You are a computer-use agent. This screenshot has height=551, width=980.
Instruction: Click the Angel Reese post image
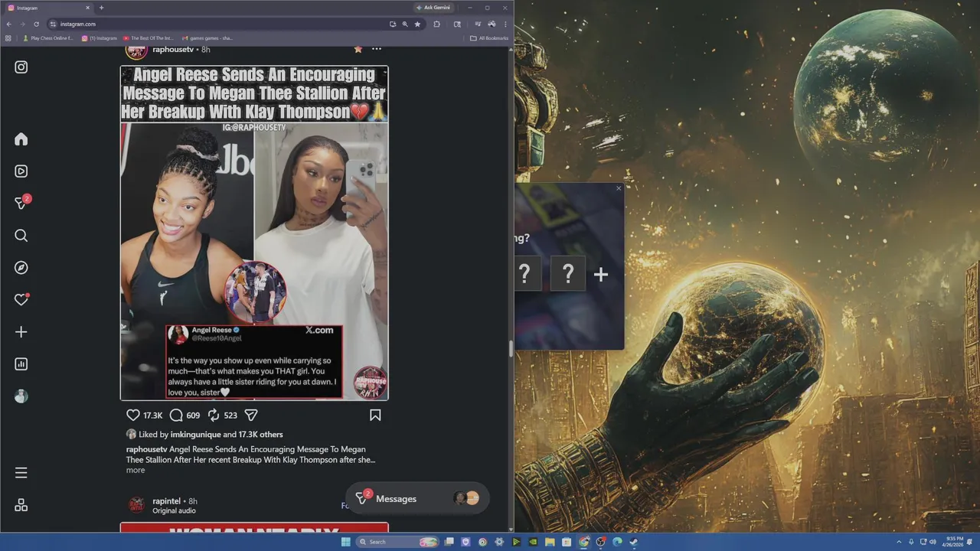[x=254, y=233]
